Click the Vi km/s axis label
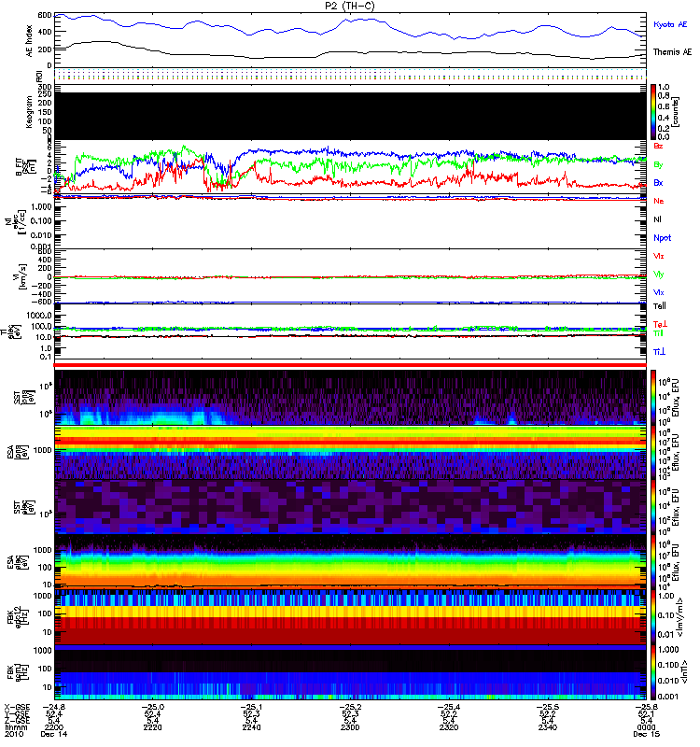Image resolution: width=700 pixels, height=747 pixels. click(21, 276)
